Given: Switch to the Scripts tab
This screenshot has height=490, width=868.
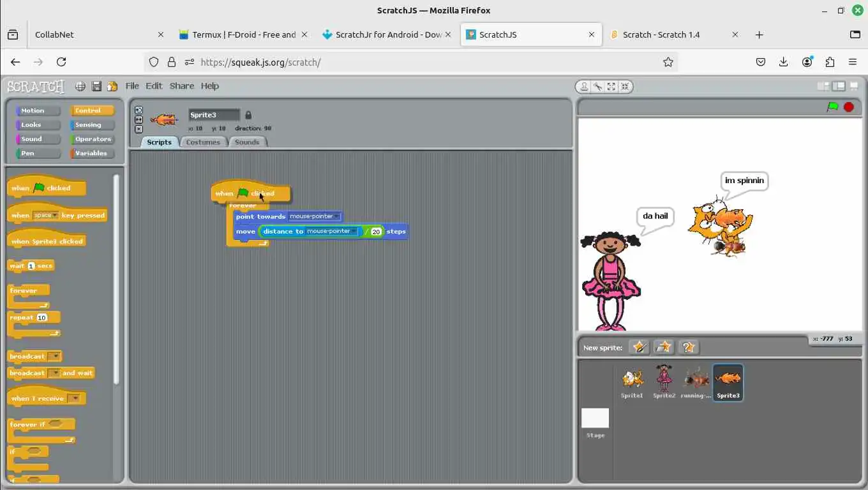Looking at the screenshot, I should pos(159,142).
